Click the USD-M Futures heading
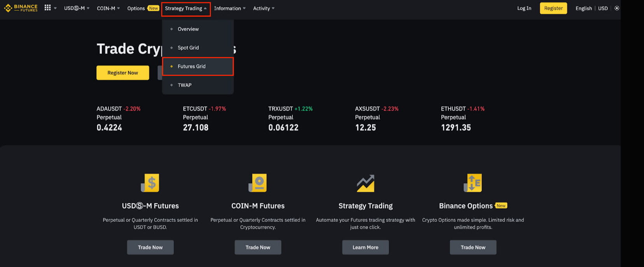 coord(150,206)
